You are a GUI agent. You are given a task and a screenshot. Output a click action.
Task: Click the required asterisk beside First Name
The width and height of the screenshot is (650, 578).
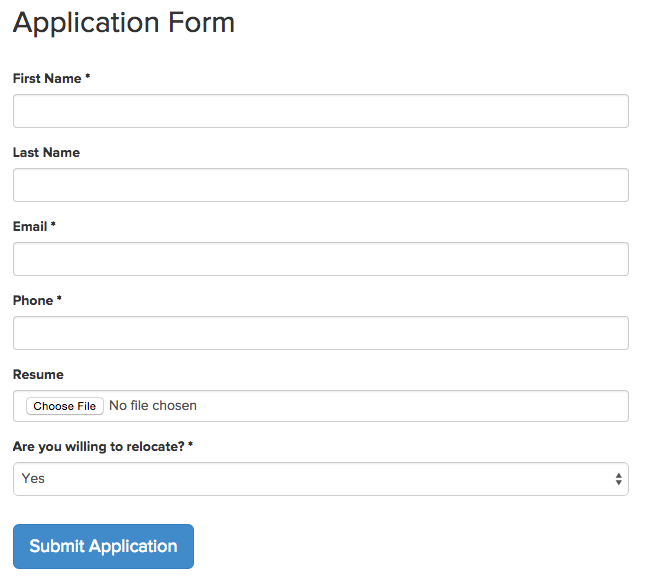click(x=88, y=77)
